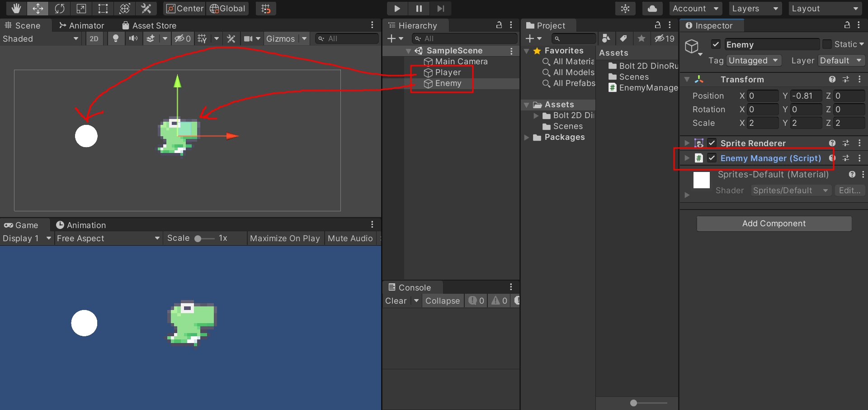Clear the Console
This screenshot has width=868, height=410.
[x=396, y=300]
